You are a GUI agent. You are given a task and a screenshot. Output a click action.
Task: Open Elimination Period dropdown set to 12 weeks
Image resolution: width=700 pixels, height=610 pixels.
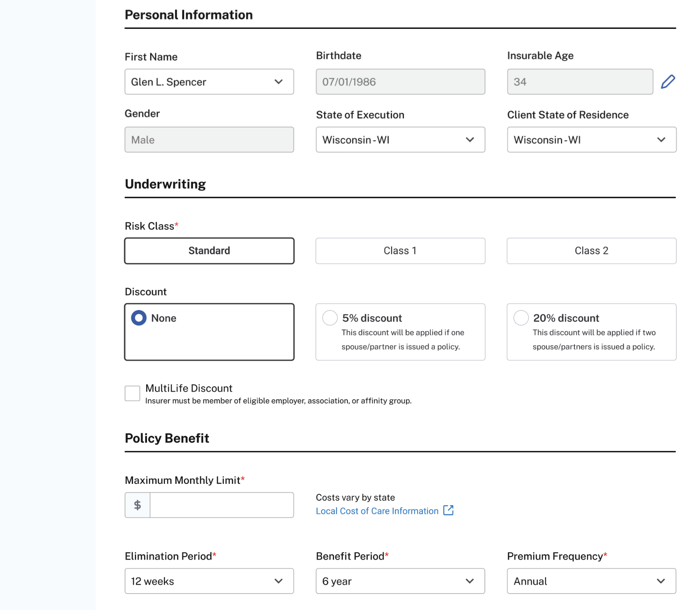click(x=209, y=581)
